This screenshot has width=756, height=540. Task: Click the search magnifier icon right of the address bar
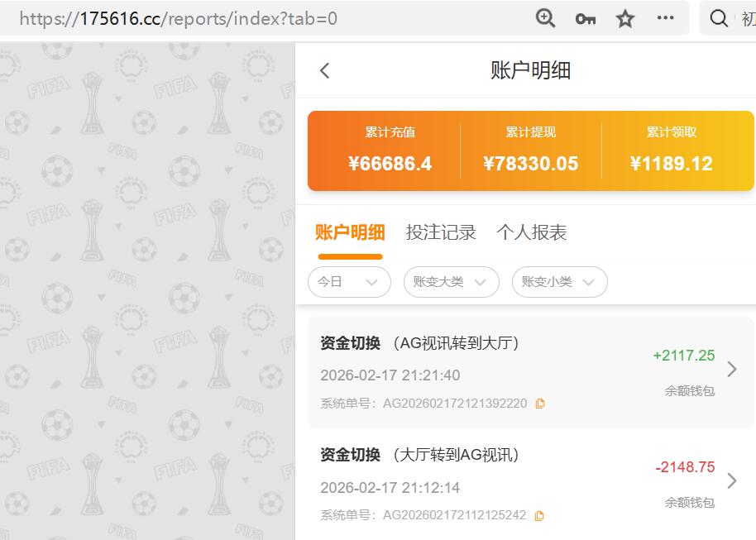coord(718,17)
